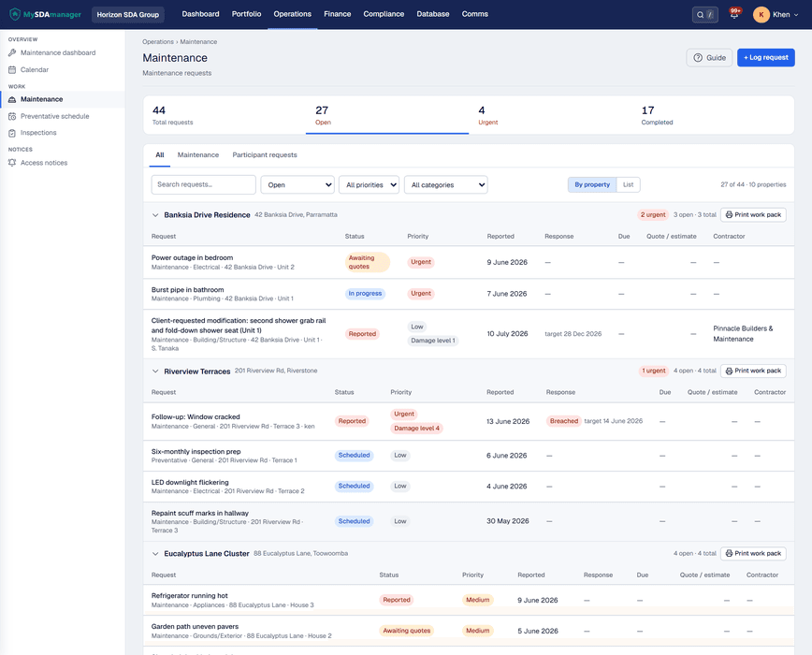Open Horizon SDA Group organisation switcher
Screen dimensions: 812x655
128,14
